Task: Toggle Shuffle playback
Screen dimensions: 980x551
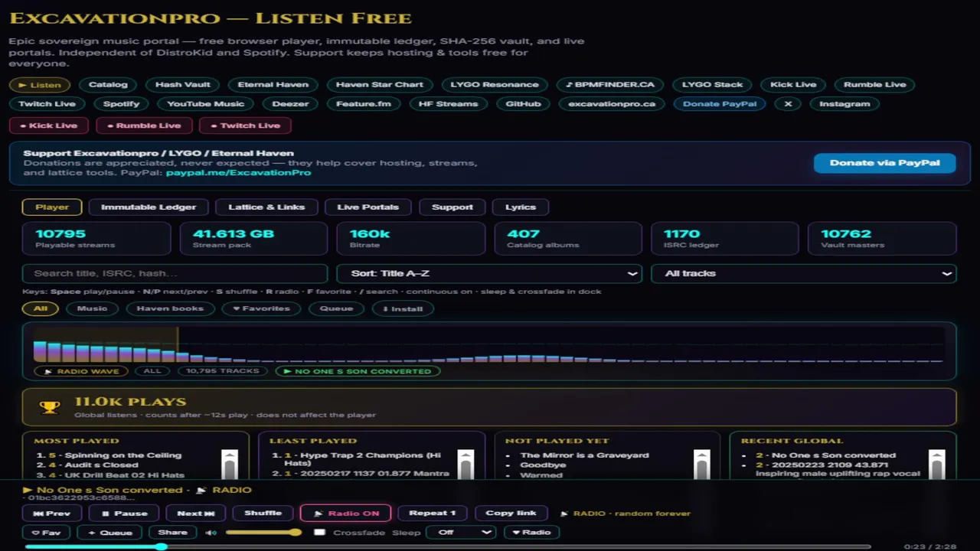Action: pos(263,514)
